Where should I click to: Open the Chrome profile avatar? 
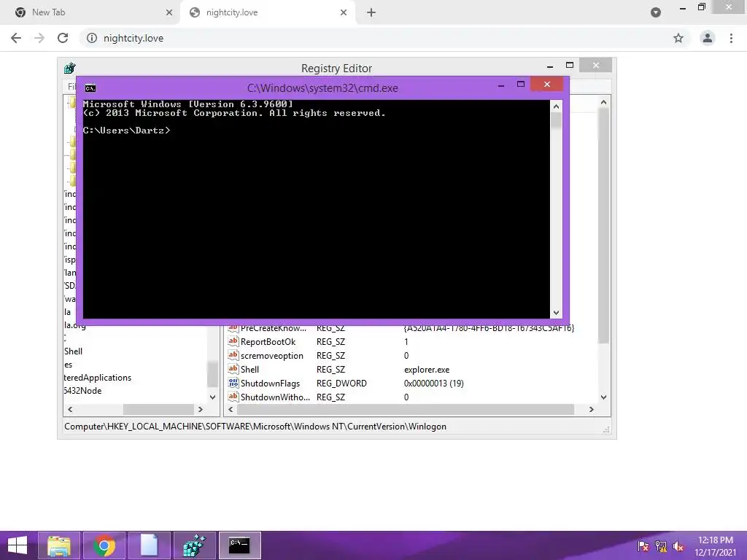click(x=708, y=38)
